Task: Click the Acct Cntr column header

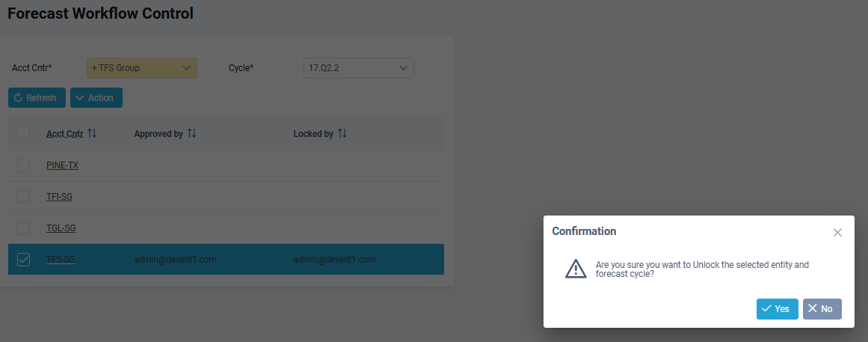Action: (x=65, y=134)
